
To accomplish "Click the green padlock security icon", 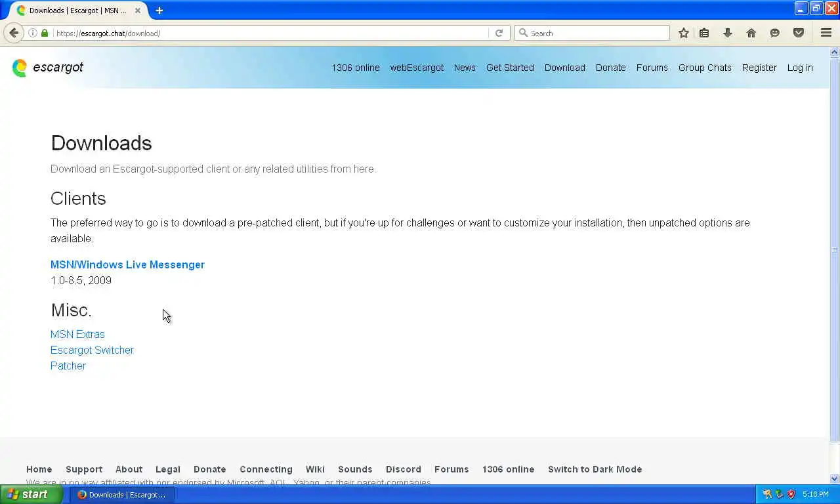I will pos(45,33).
